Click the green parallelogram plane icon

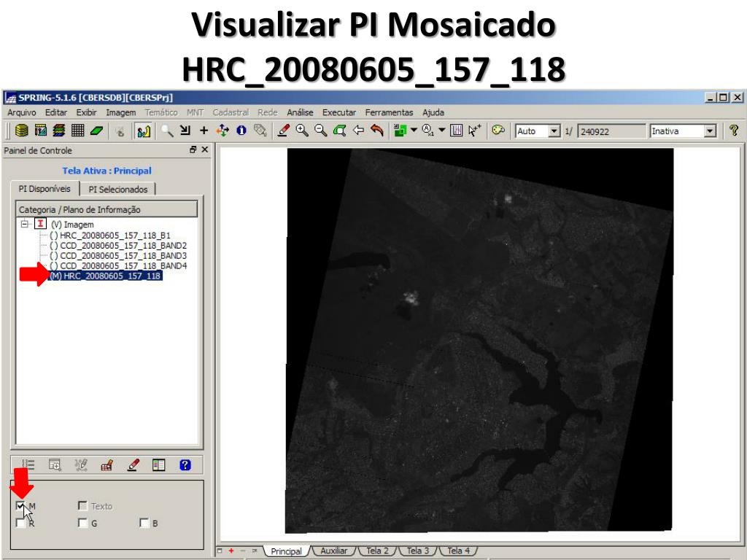pyautogui.click(x=97, y=131)
